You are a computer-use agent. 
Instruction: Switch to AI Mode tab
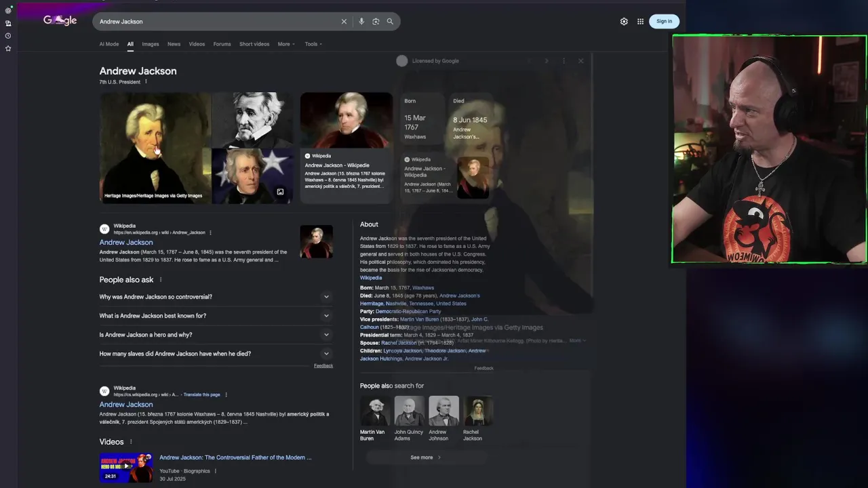(x=109, y=44)
